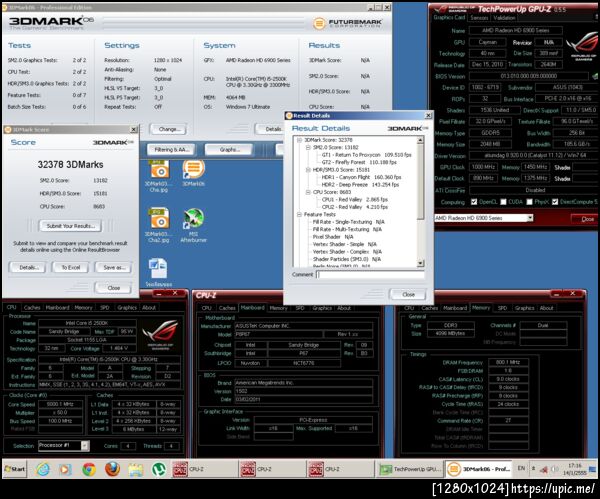Launch Windows Media Player from the taskbar
The width and height of the screenshot is (600, 499).
pyautogui.click(x=65, y=469)
